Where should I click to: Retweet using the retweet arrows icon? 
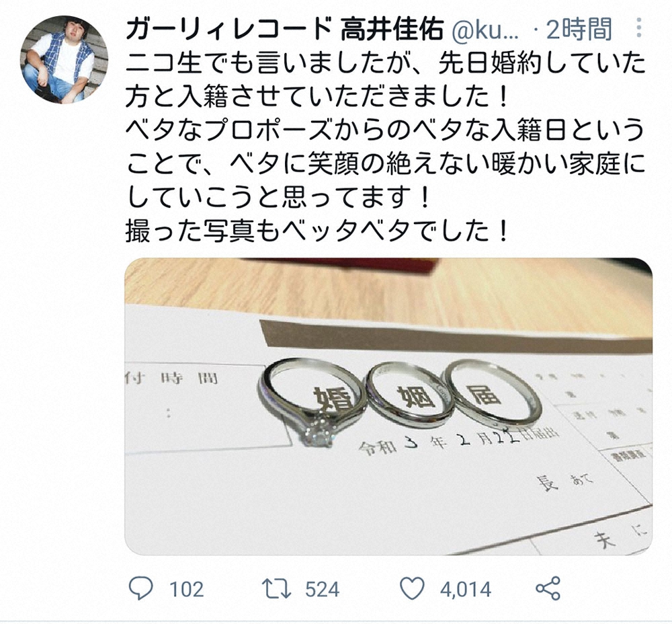point(276,588)
